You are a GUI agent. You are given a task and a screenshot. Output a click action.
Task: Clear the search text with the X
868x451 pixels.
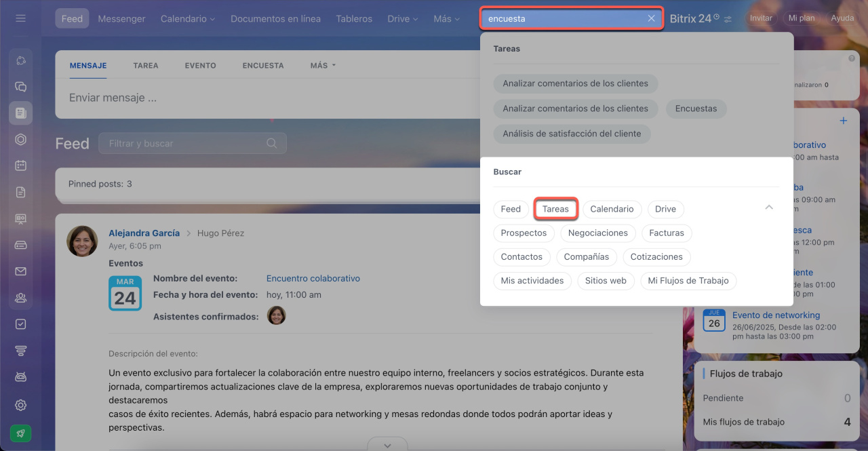click(651, 18)
